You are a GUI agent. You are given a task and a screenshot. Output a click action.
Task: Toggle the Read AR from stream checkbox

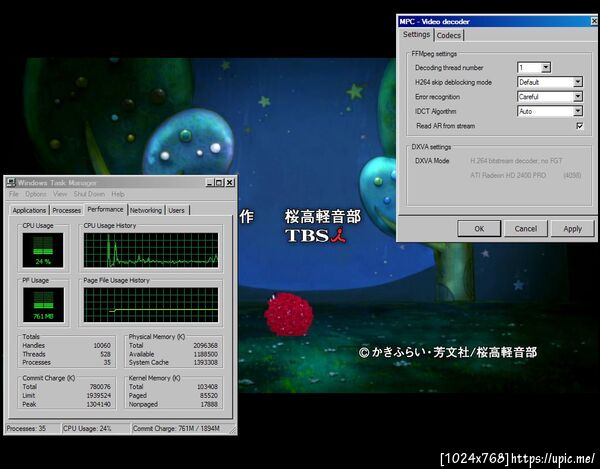pos(580,126)
